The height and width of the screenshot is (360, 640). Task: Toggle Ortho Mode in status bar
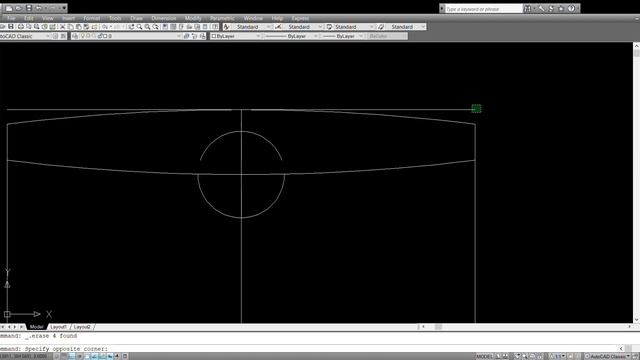tap(80, 356)
